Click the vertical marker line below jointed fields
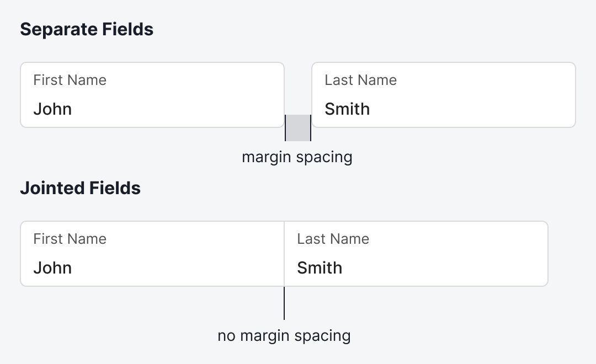596x364 pixels. click(x=284, y=303)
